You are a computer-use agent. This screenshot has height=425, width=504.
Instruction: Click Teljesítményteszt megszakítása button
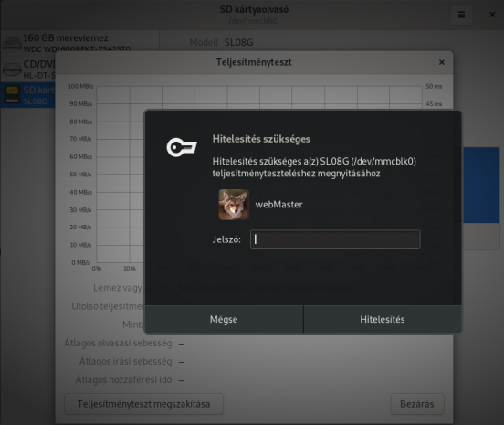pyautogui.click(x=143, y=404)
